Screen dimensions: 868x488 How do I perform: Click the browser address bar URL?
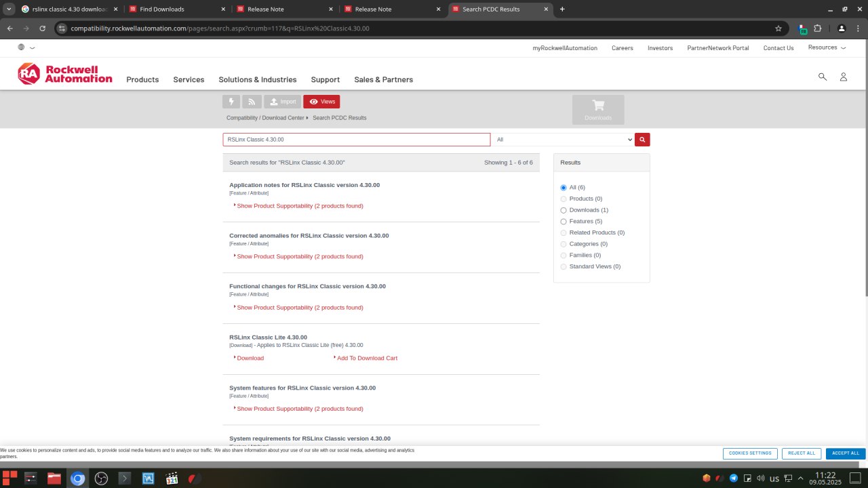(220, 28)
